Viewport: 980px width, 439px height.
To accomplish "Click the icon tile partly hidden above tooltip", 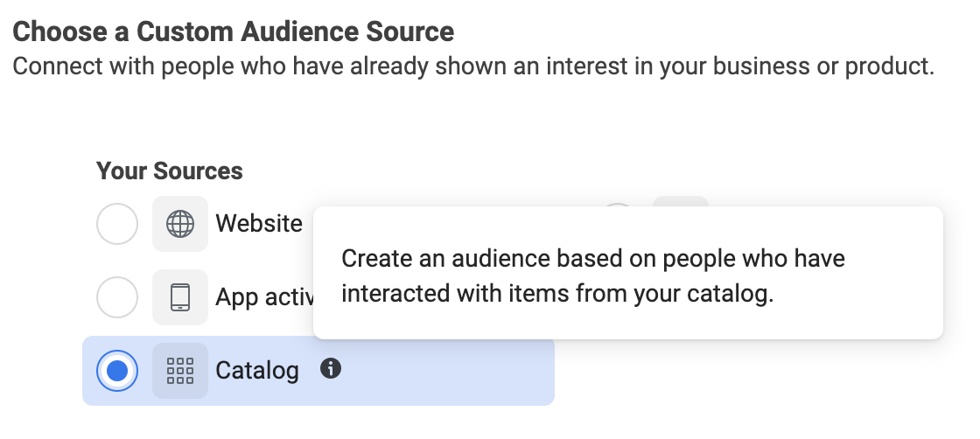I will tap(681, 201).
